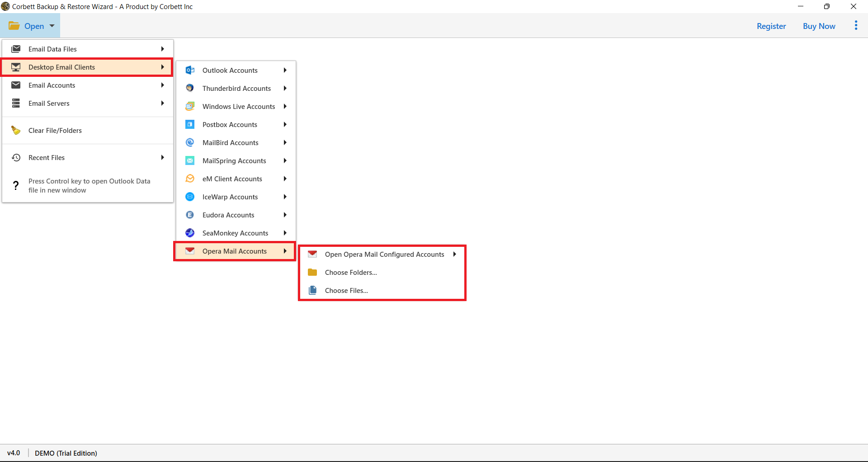868x462 pixels.
Task: Click the Email Accounts envelope icon
Action: click(16, 85)
